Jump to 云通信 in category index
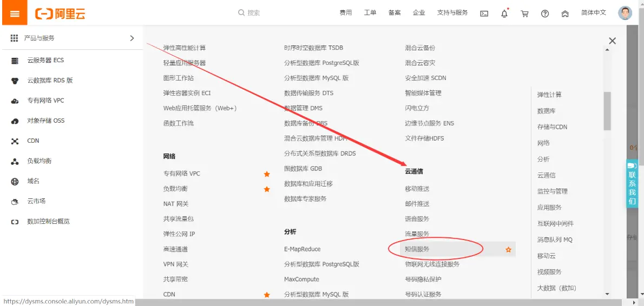Viewport: 644px width, 306px height. [546, 175]
